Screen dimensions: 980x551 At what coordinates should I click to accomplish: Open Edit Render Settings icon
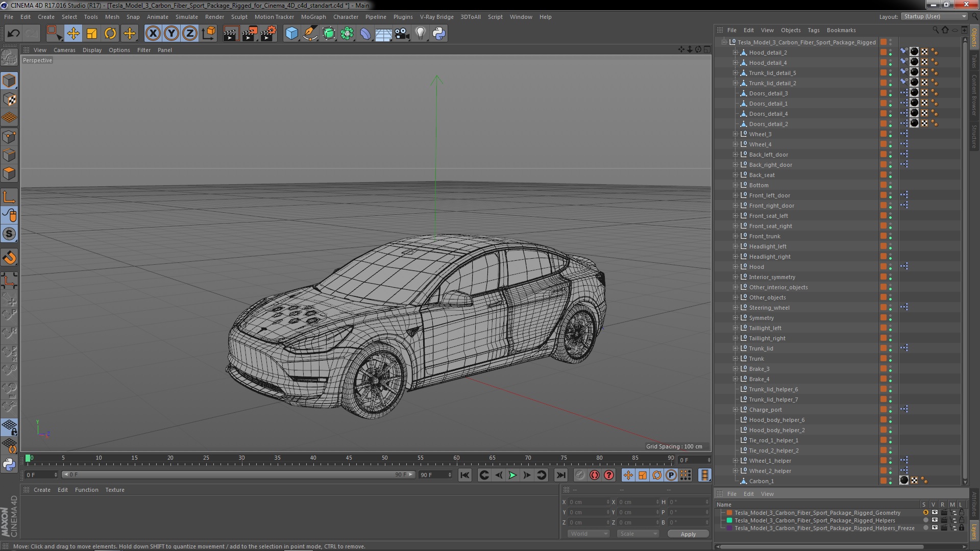pos(268,34)
